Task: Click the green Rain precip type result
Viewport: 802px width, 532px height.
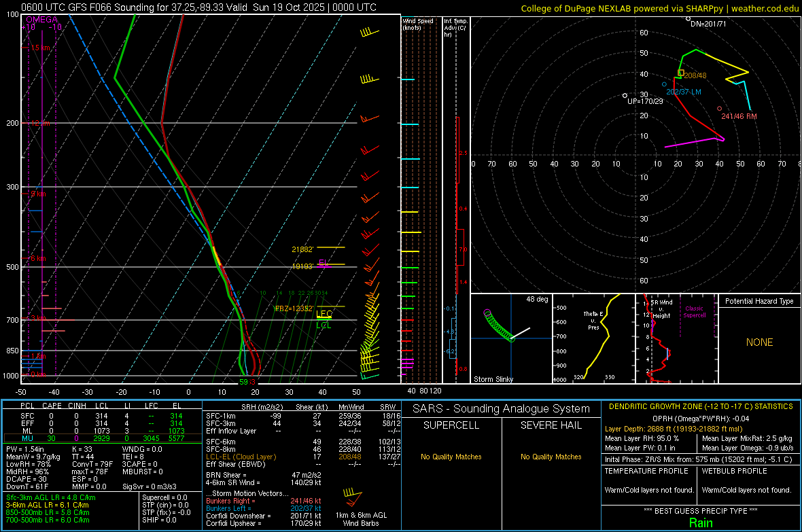Action: [701, 522]
